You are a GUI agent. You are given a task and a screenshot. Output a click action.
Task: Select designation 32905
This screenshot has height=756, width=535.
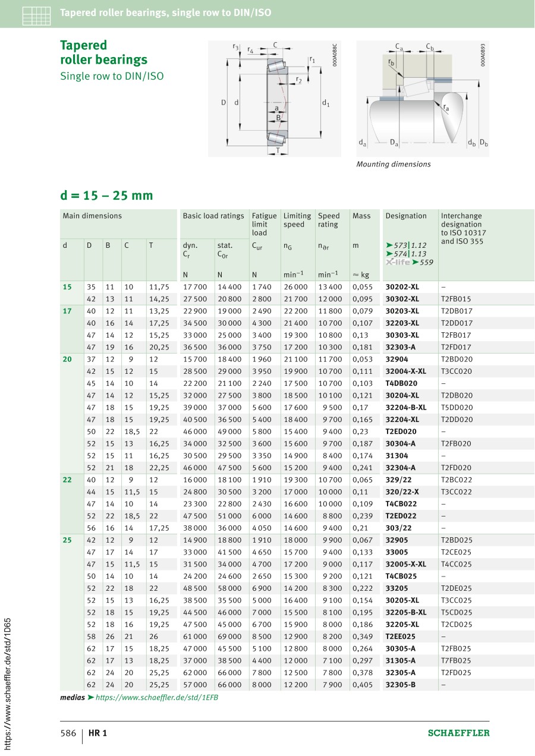tap(395, 540)
